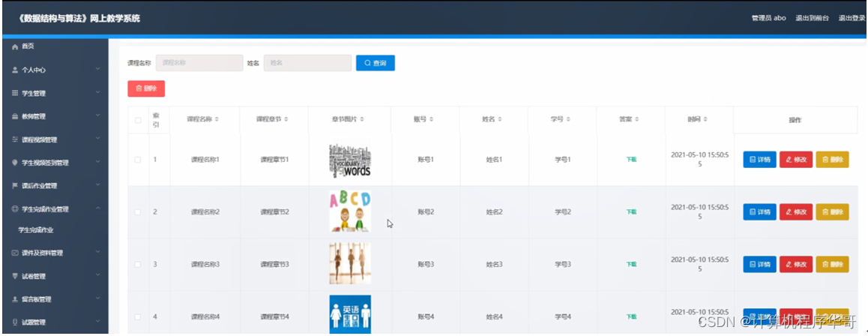
Task: Click the 下载 link in row 3
Action: 631,265
